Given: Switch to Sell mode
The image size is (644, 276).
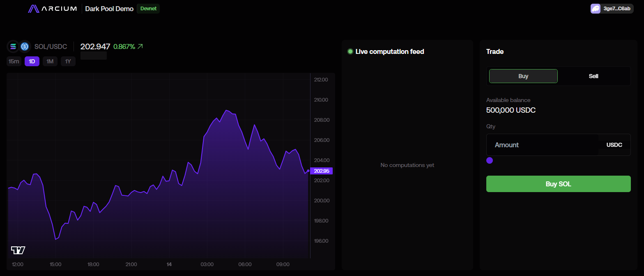Looking at the screenshot, I should pos(593,76).
